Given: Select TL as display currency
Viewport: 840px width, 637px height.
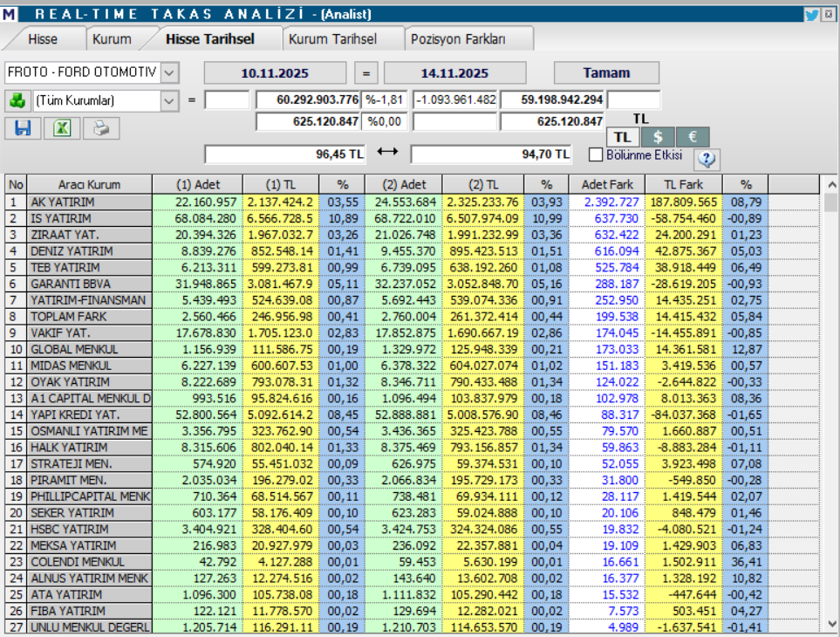Looking at the screenshot, I should 623,136.
